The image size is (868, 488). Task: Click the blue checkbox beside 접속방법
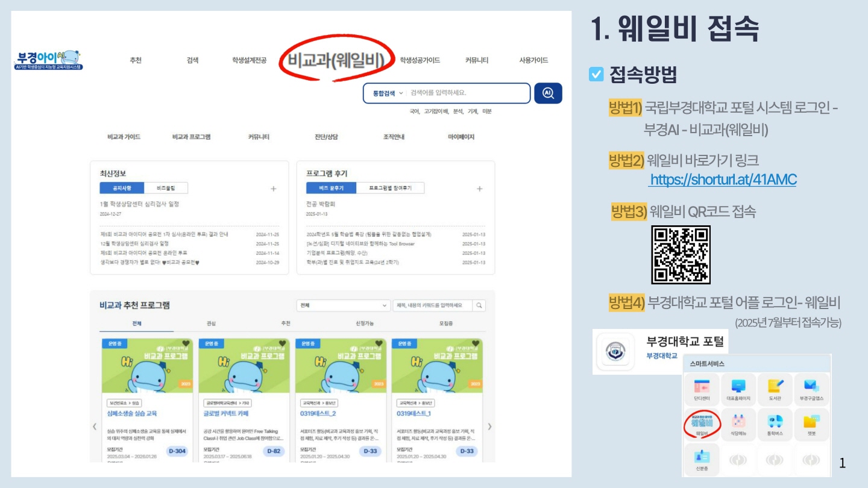[x=596, y=75]
